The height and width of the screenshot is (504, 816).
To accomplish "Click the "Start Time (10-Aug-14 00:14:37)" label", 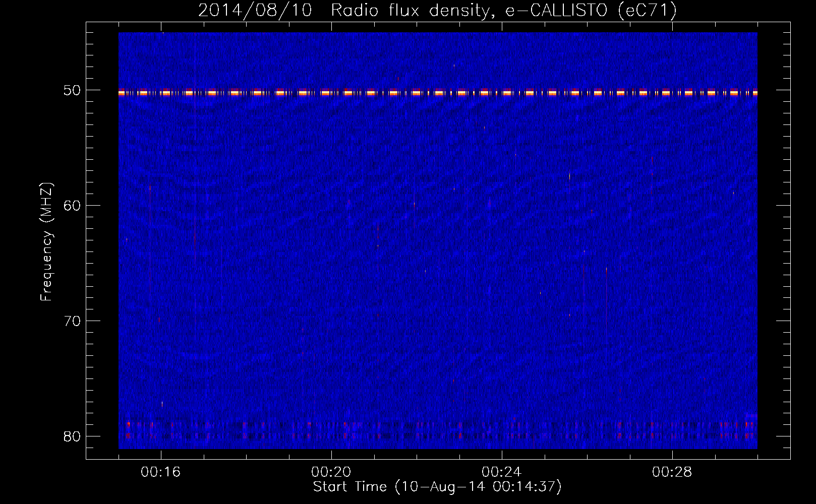I will click(x=437, y=487).
